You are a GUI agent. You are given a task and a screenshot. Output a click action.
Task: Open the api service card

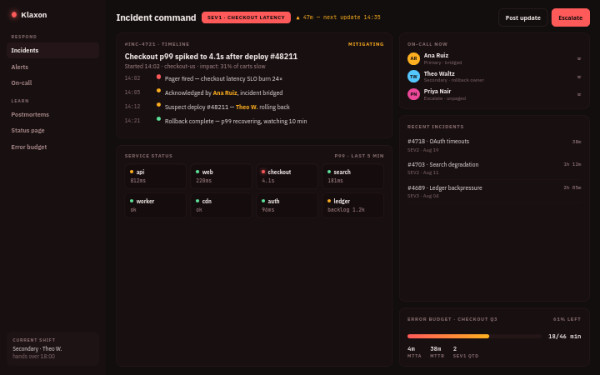pyautogui.click(x=155, y=176)
